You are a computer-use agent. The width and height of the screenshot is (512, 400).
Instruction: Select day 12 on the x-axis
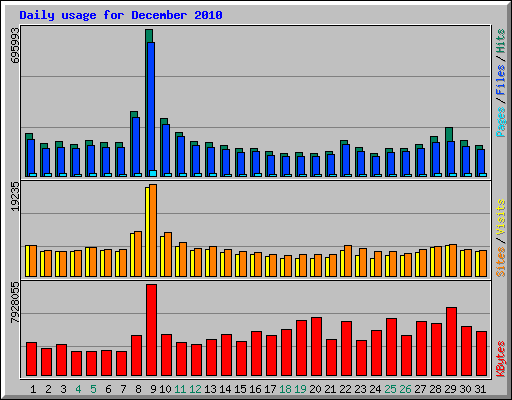195,389
